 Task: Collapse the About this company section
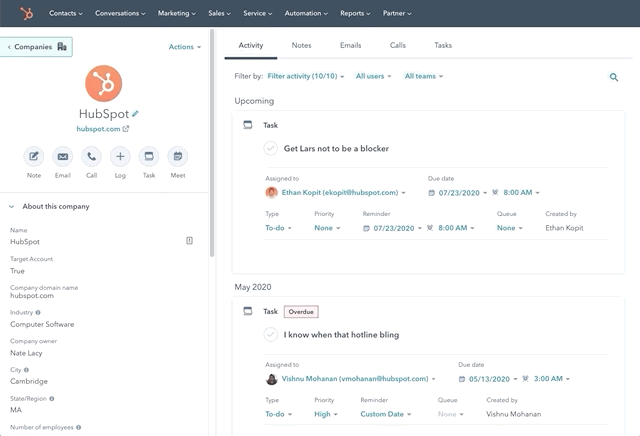pyautogui.click(x=11, y=206)
